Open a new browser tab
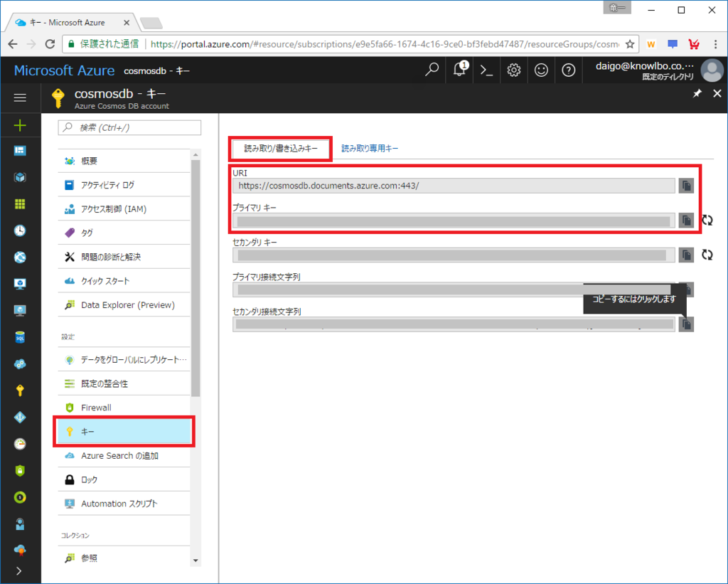The width and height of the screenshot is (728, 584). [x=151, y=22]
